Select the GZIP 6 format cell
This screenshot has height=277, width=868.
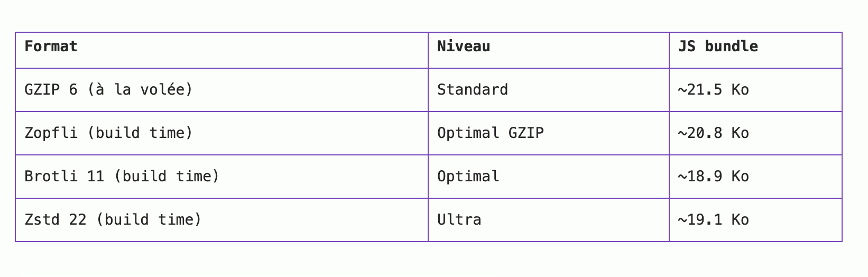(108, 90)
